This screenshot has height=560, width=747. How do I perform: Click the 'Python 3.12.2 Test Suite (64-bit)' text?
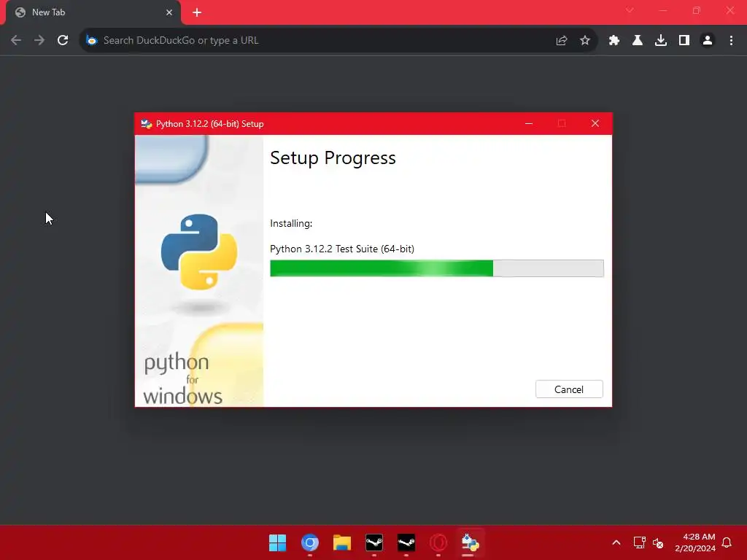coord(342,249)
